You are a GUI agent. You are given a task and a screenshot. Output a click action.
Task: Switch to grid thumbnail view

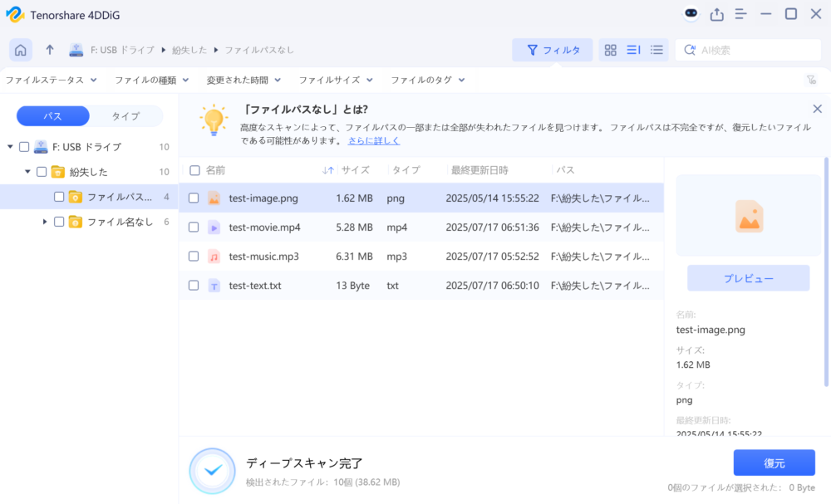tap(610, 50)
